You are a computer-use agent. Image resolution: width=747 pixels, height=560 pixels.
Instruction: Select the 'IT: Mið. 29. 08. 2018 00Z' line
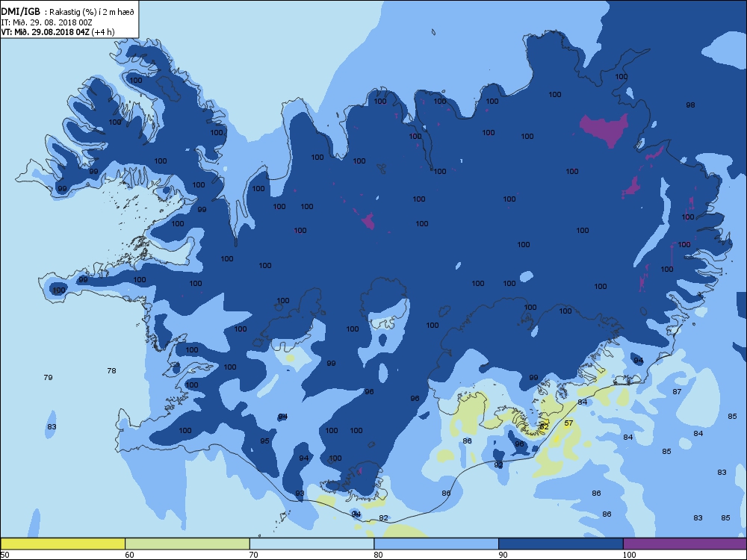coord(46,22)
